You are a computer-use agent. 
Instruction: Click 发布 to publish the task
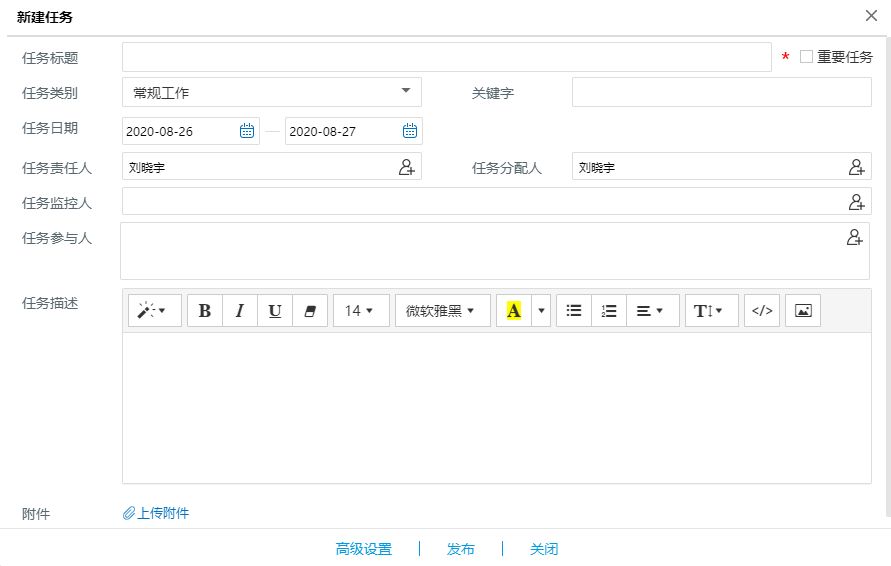point(461,549)
